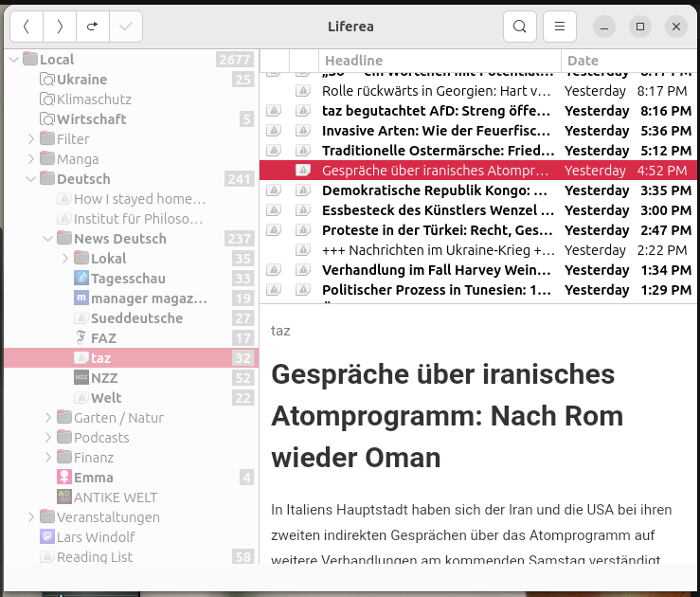
Task: Open the Tagesschau feed
Action: [x=132, y=279]
